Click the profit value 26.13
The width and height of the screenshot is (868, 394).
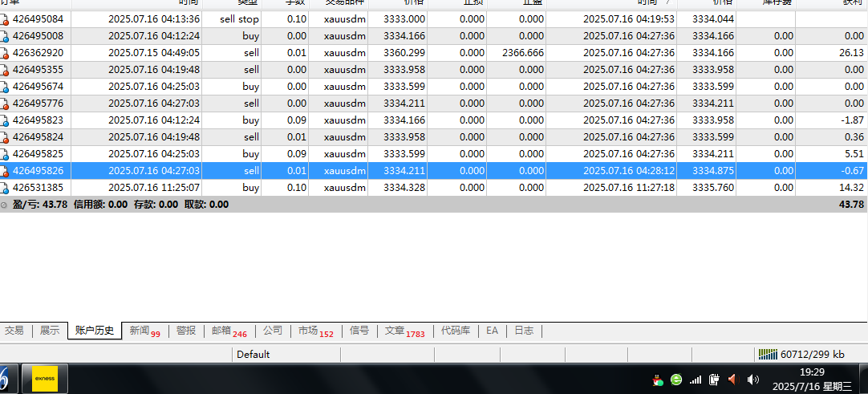(x=851, y=53)
